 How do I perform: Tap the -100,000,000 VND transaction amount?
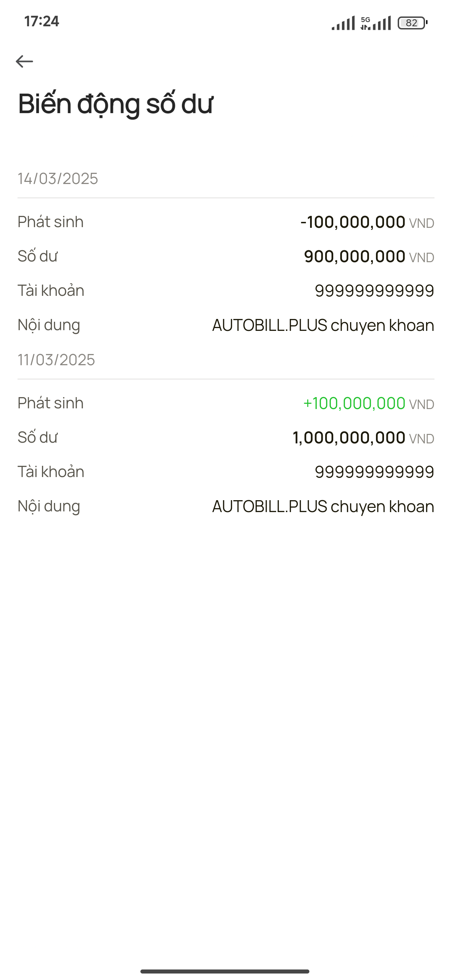click(x=367, y=222)
